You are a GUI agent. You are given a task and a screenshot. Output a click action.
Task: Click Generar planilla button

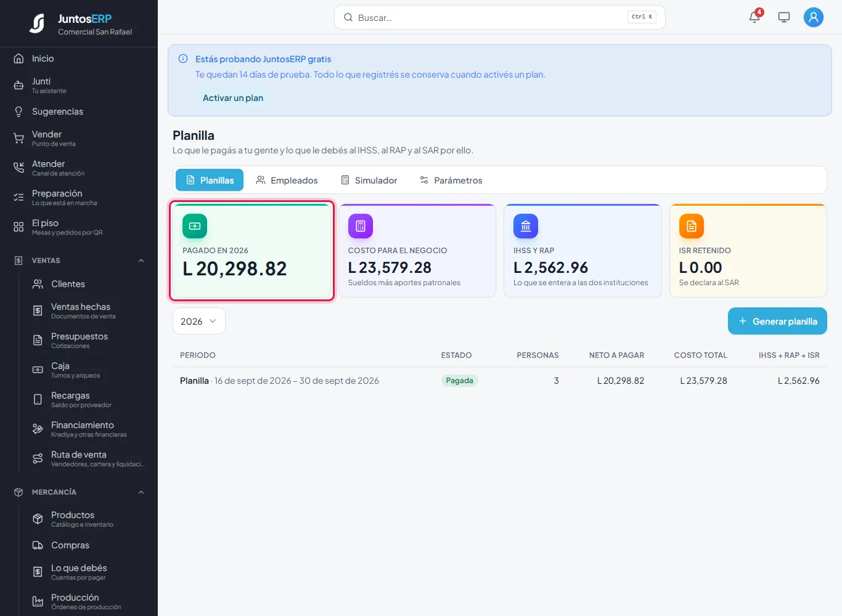777,321
